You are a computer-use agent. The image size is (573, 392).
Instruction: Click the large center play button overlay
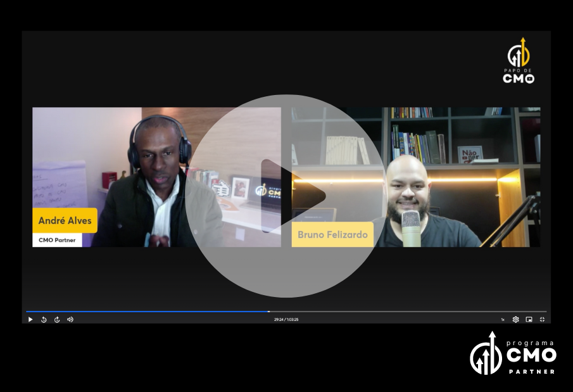286,196
